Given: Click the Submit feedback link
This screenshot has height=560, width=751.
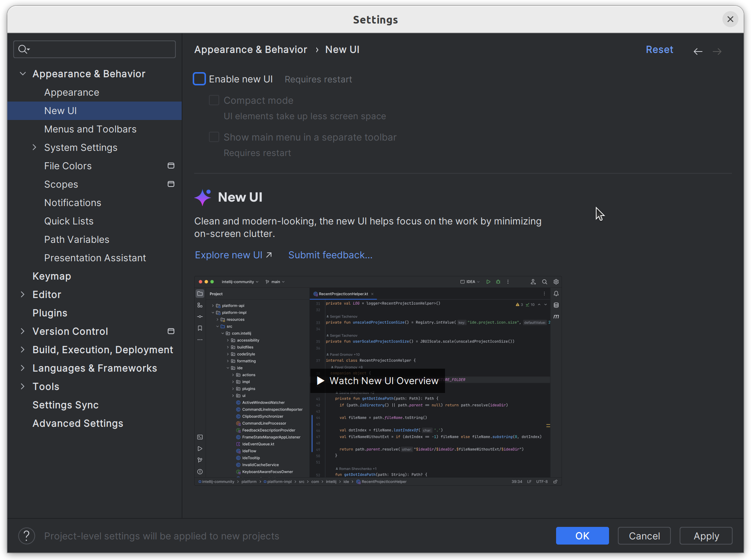Looking at the screenshot, I should point(330,255).
